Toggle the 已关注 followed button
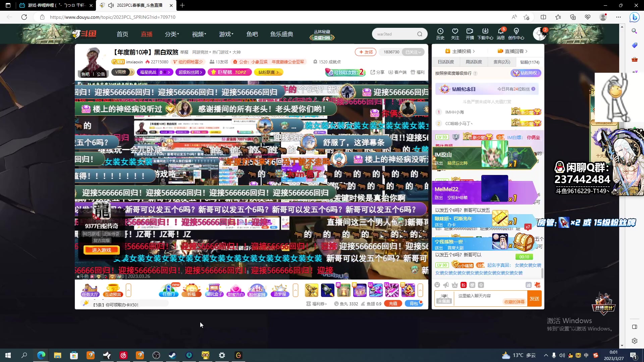644x362 pixels. (413, 52)
